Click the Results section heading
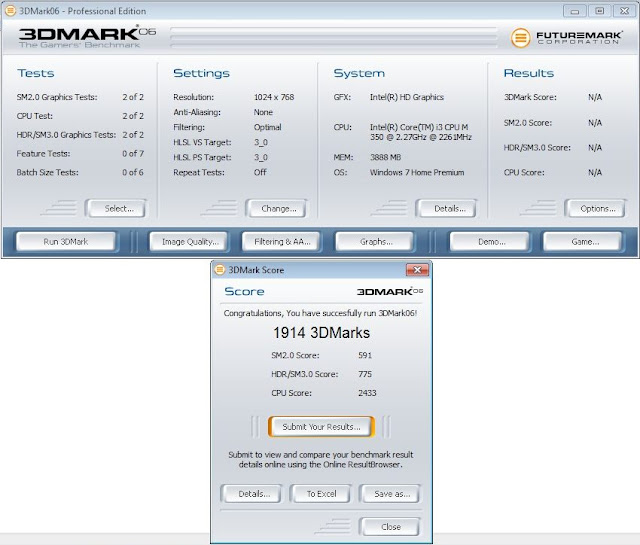Image resolution: width=640 pixels, height=545 pixels. pos(529,73)
